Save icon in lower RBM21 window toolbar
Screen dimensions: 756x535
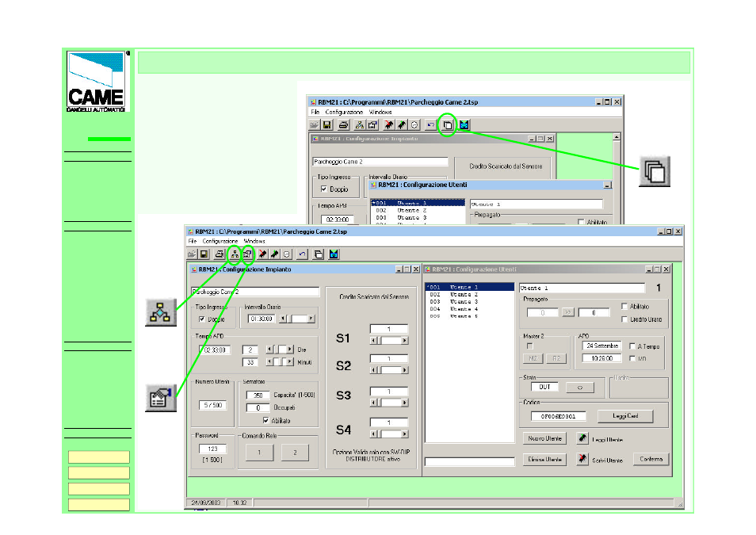point(204,254)
